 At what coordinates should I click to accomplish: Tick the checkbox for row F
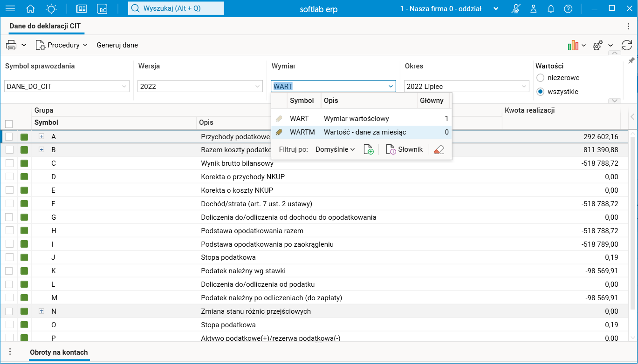(9, 204)
